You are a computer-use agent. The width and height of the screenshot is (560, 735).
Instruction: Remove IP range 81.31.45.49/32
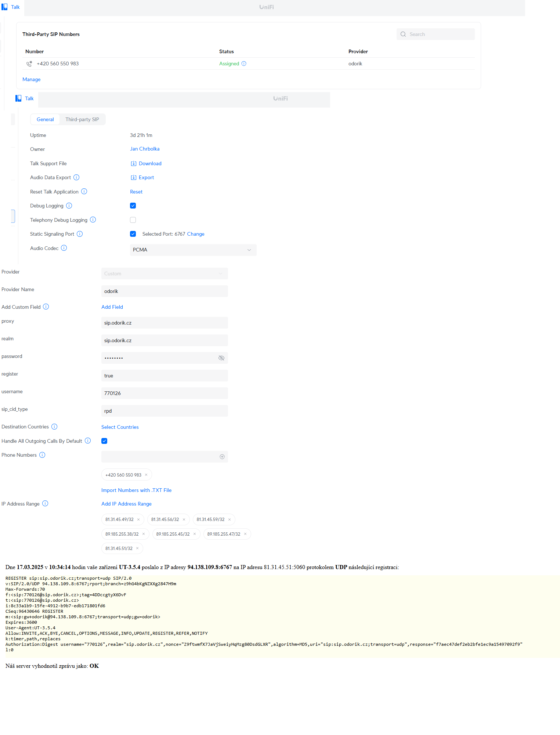tap(138, 519)
